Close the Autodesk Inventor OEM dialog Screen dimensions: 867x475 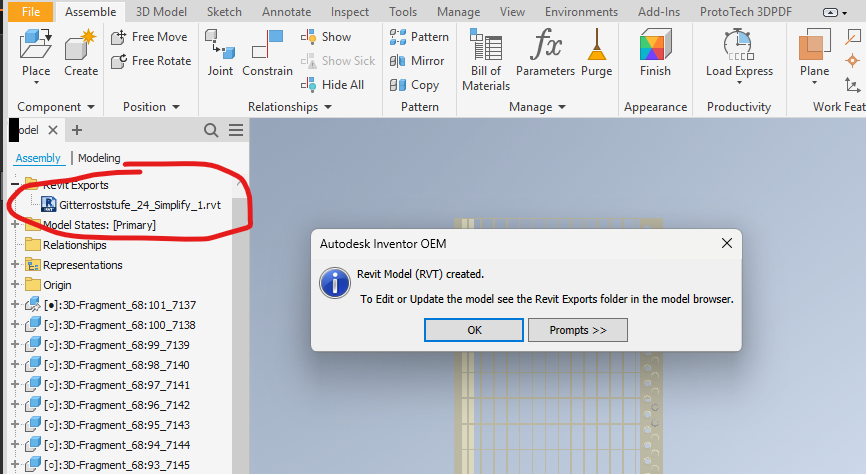tap(727, 243)
